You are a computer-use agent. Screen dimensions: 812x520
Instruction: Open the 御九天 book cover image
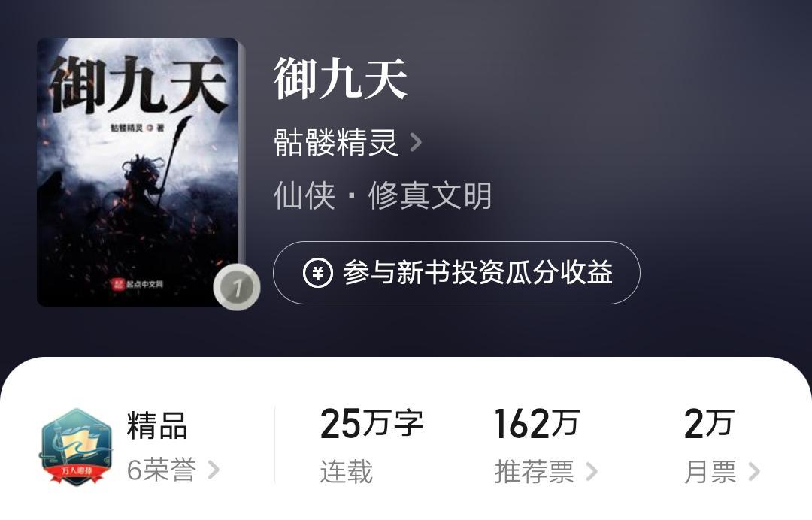[x=138, y=172]
